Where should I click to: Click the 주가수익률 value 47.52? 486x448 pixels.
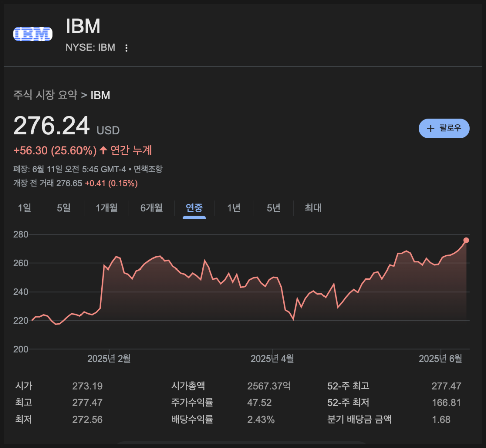tap(259, 403)
